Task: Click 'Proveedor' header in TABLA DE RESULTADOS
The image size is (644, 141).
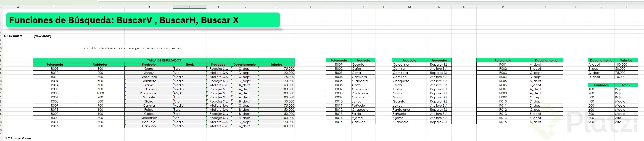Action: 219,64
